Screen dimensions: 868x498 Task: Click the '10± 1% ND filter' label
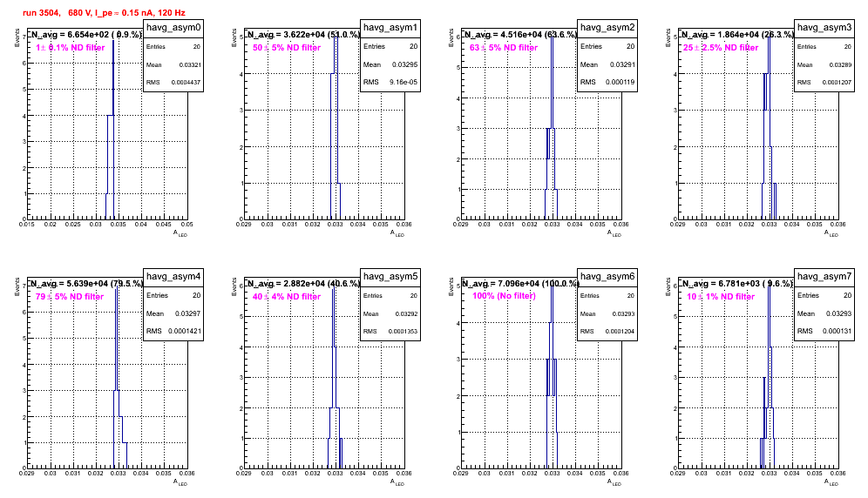[721, 297]
